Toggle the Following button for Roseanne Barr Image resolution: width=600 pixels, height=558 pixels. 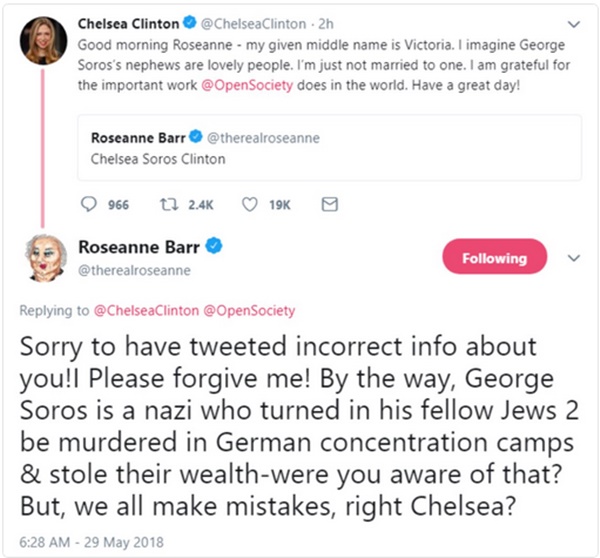493,258
